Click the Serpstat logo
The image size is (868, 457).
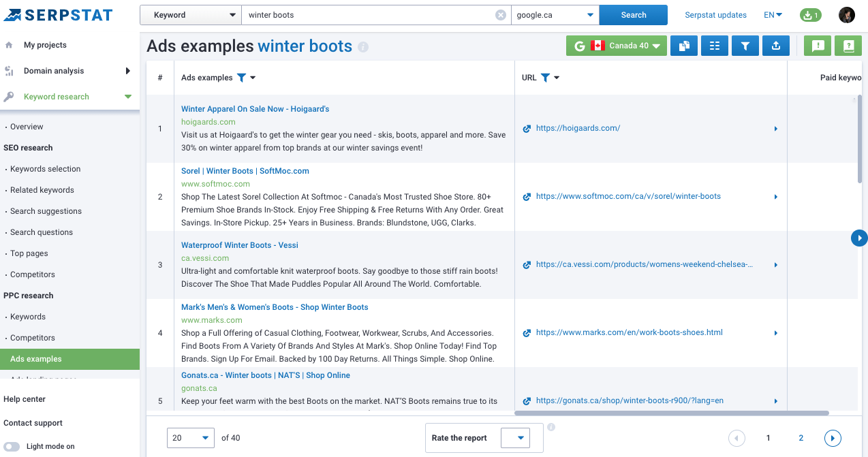click(x=58, y=14)
